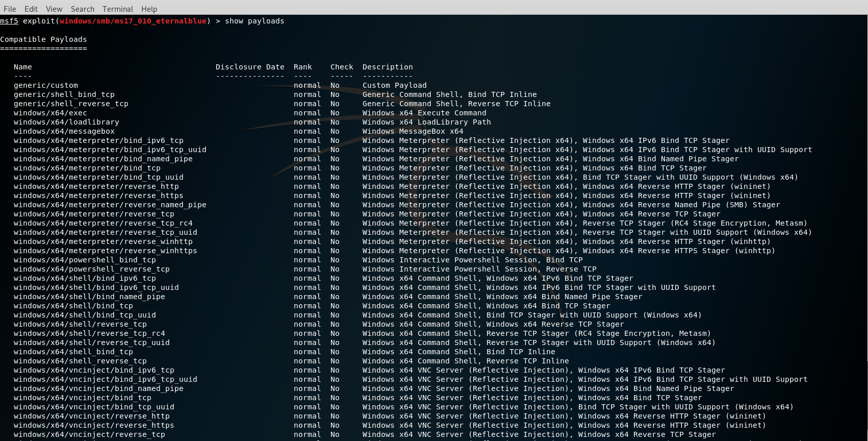Select windows/x64/shell/bind_ipv6_tcp_uuid payload name
This screenshot has width=868, height=441.
tap(96, 287)
